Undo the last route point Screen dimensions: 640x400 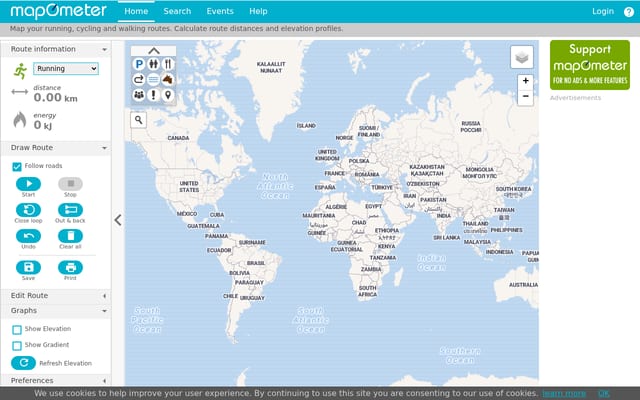[x=28, y=236]
